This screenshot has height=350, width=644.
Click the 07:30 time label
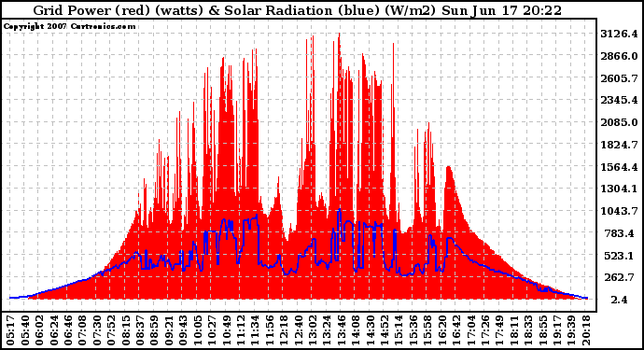point(96,330)
